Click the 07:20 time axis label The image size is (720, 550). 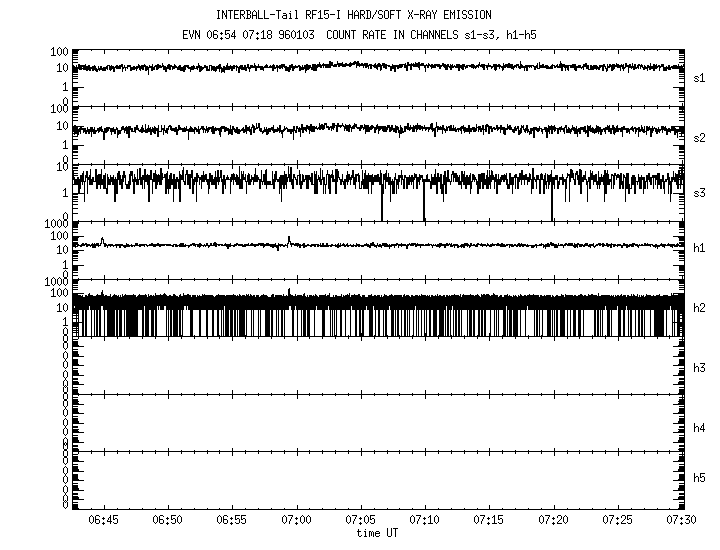(553, 521)
